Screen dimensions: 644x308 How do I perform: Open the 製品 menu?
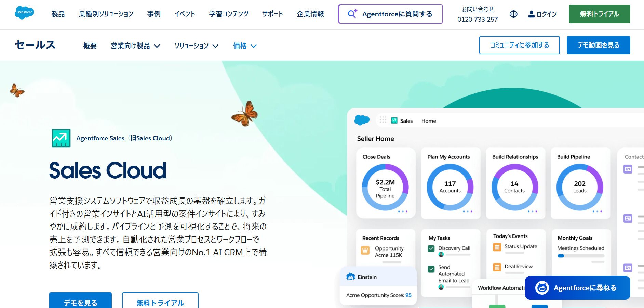57,14
